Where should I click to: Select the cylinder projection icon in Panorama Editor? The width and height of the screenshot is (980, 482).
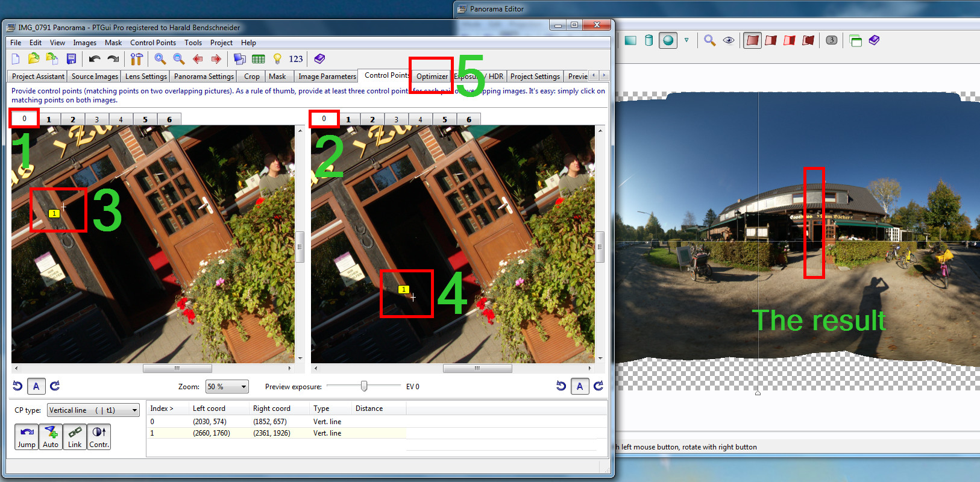649,40
